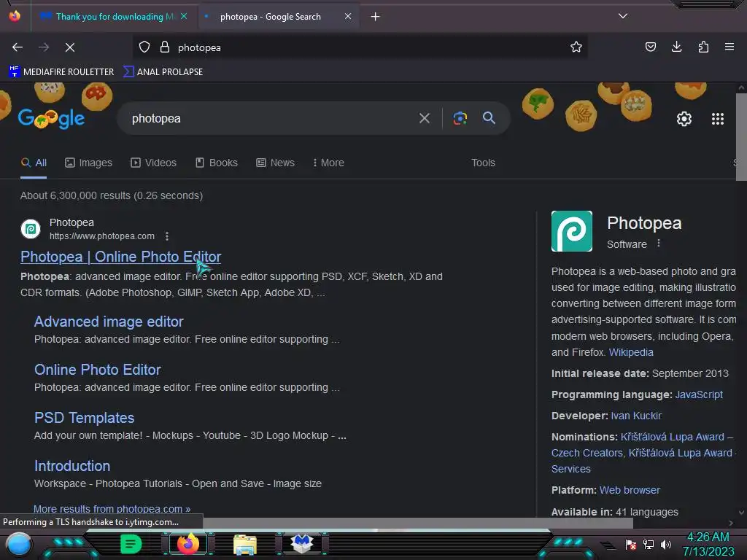Open the MEGA box app in taskbar
The height and width of the screenshot is (560, 747).
(x=302, y=544)
